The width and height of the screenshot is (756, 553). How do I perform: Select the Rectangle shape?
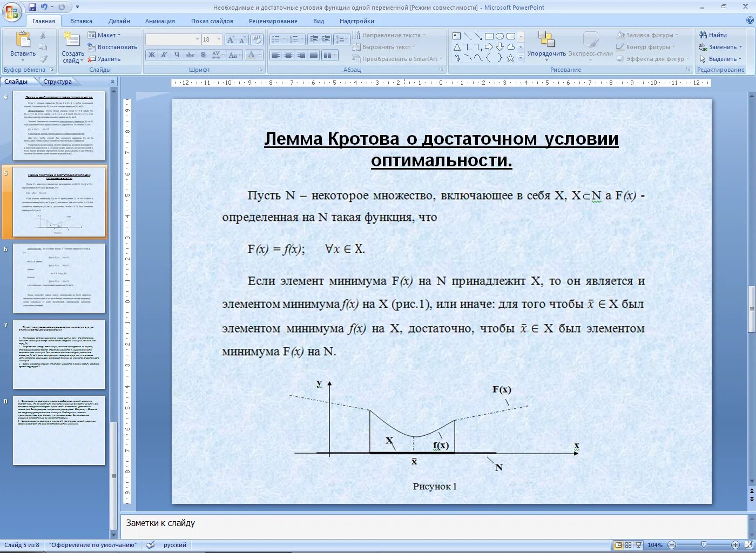click(489, 36)
